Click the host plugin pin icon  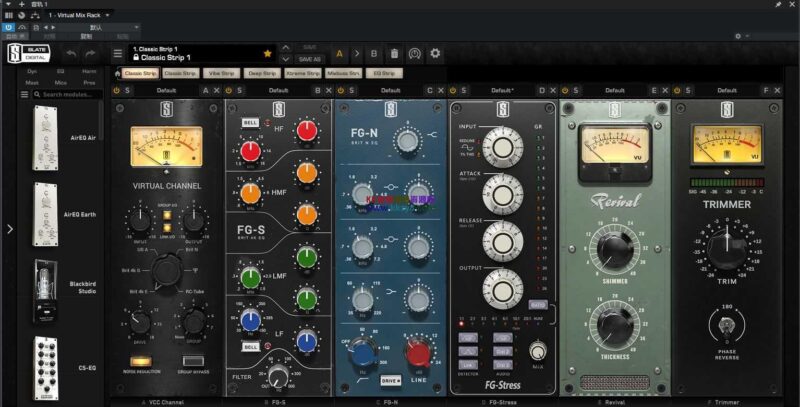778,4
